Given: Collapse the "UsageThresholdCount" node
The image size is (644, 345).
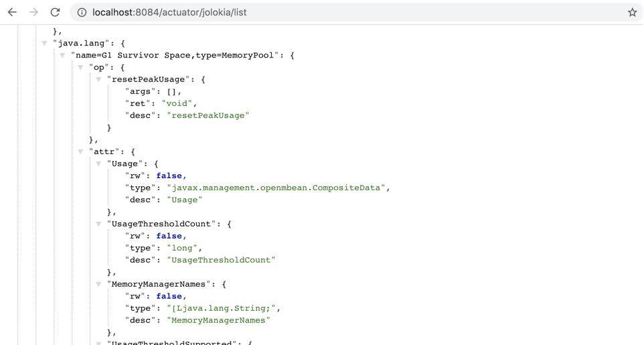Looking at the screenshot, I should coord(99,224).
